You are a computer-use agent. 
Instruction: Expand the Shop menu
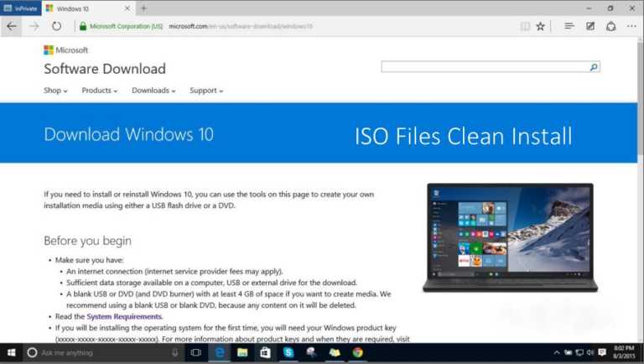[55, 91]
